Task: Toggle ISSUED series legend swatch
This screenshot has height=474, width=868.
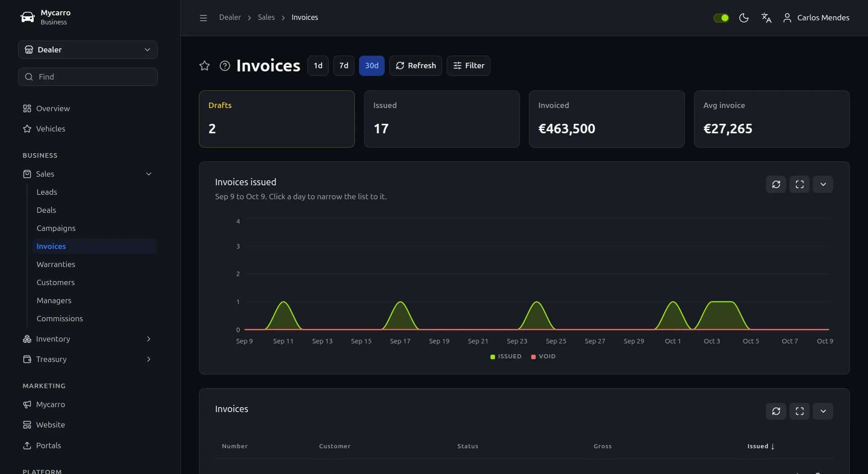Action: [x=493, y=357]
